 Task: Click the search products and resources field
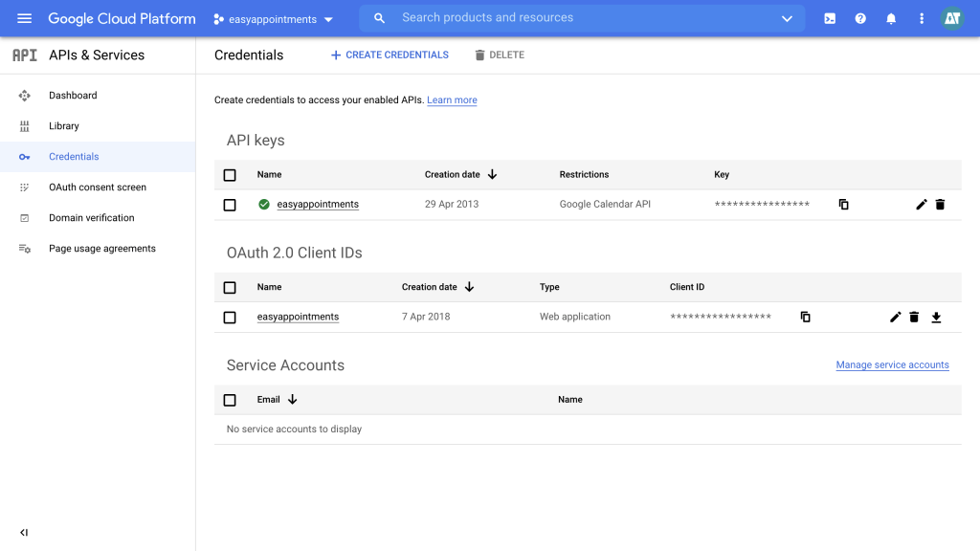[x=581, y=18]
